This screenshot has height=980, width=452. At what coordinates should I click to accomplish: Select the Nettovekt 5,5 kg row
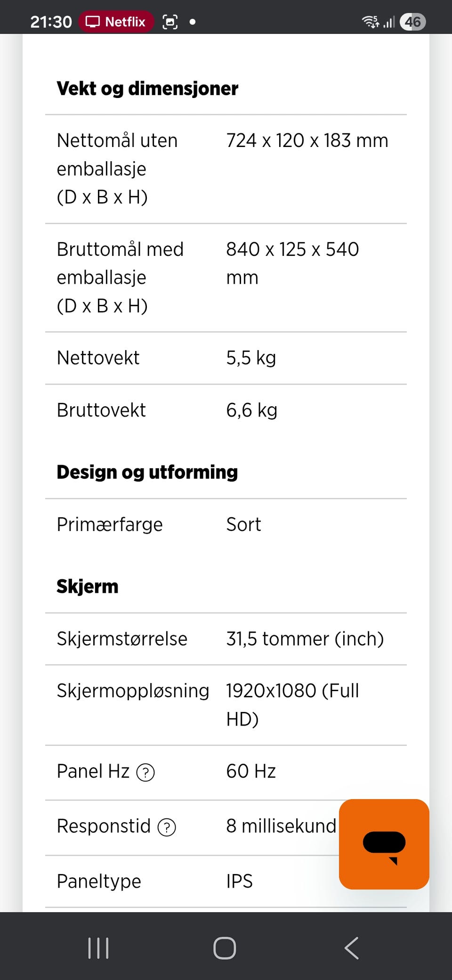[x=226, y=358]
